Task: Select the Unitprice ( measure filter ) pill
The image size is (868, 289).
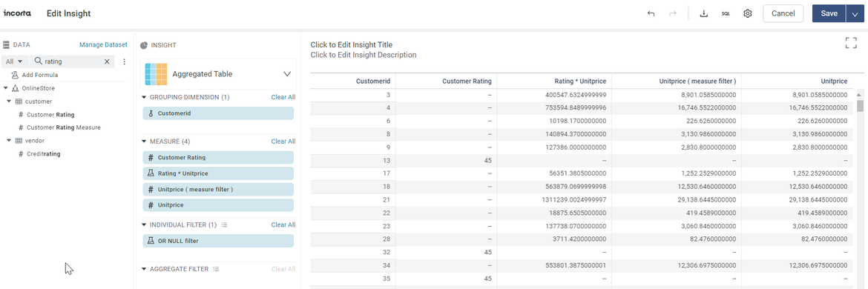Action: point(218,190)
